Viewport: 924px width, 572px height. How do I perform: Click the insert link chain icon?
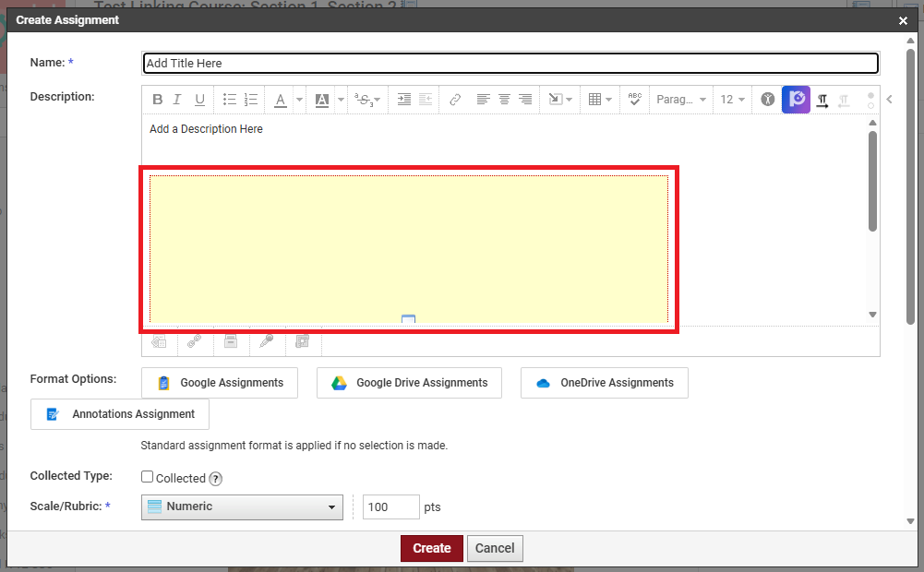(x=455, y=100)
